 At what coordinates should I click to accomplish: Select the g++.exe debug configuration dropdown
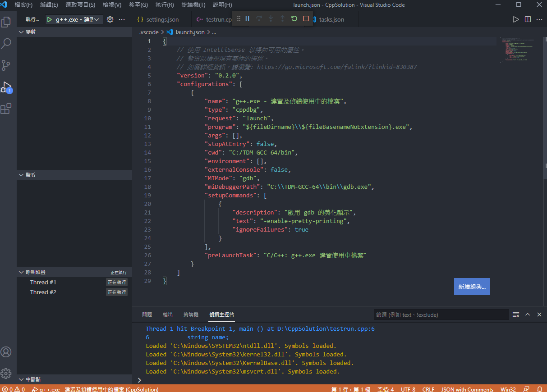click(78, 19)
